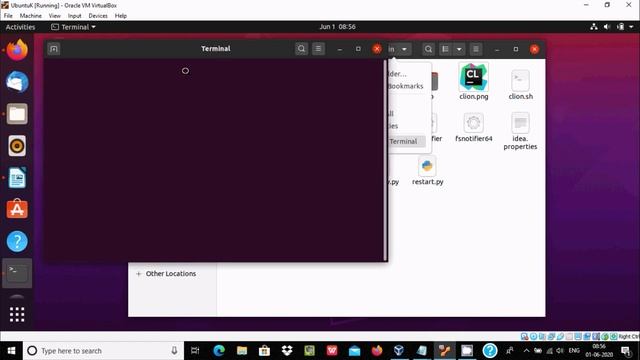Screen dimensions: 640x360
Task: Click Other Locations in Files sidebar
Action: point(171,273)
